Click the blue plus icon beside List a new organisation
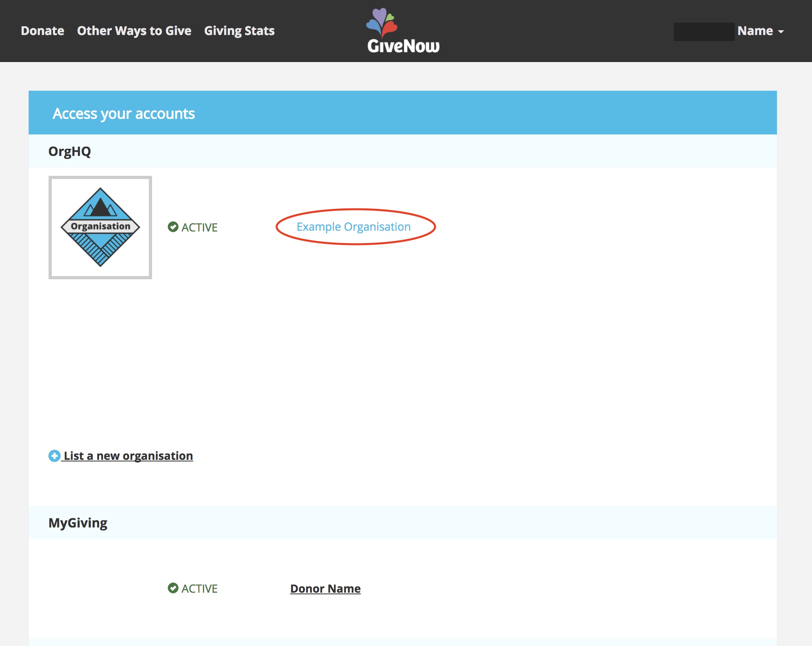812x646 pixels. [x=55, y=456]
